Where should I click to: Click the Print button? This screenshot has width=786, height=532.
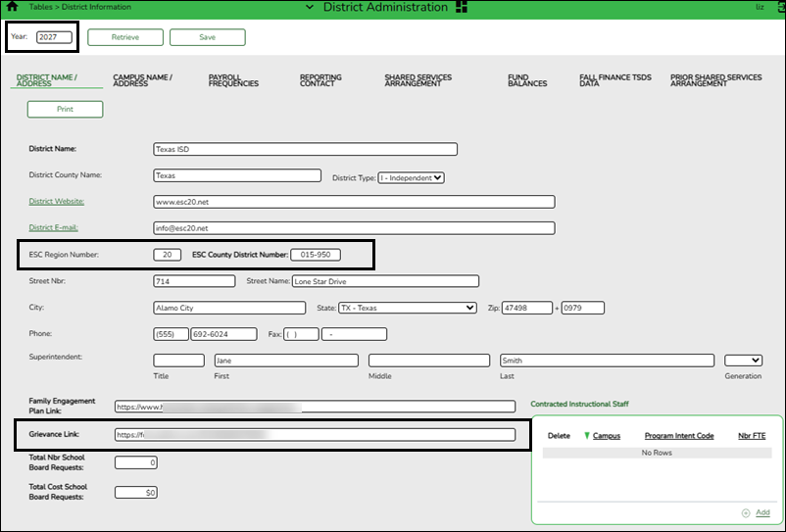[x=65, y=109]
